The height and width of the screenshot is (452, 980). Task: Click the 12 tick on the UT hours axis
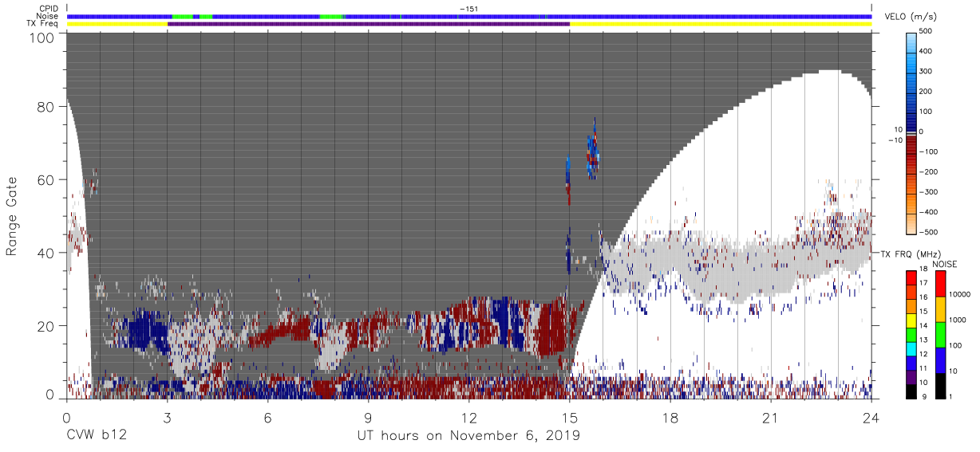468,418
